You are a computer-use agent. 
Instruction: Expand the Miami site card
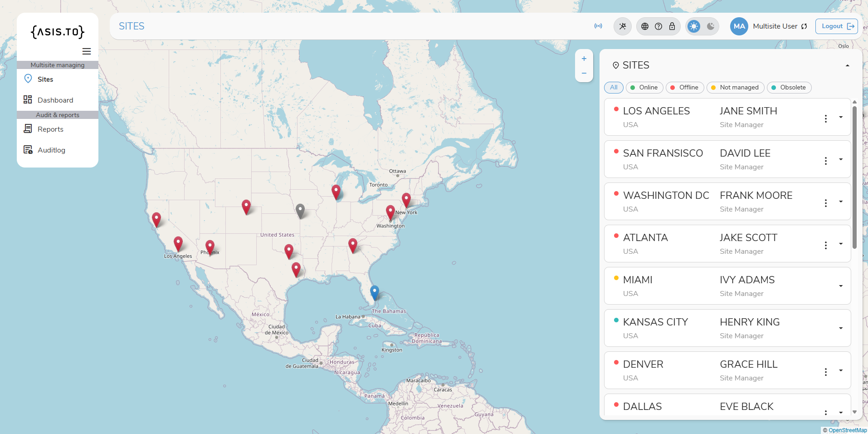[841, 286]
